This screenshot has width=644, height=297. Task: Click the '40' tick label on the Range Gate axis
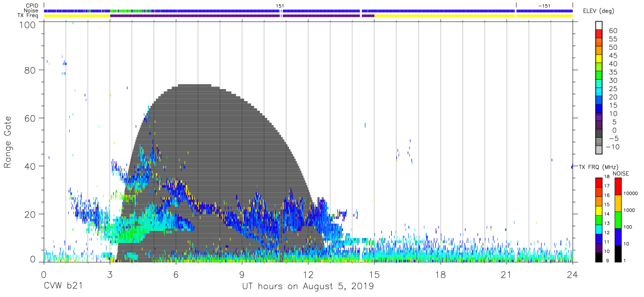pyautogui.click(x=30, y=166)
